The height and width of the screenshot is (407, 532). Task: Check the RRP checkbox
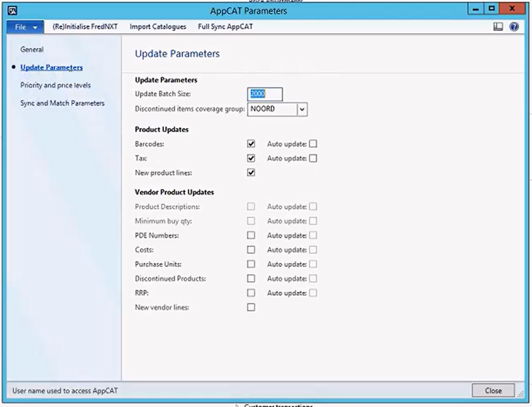251,293
